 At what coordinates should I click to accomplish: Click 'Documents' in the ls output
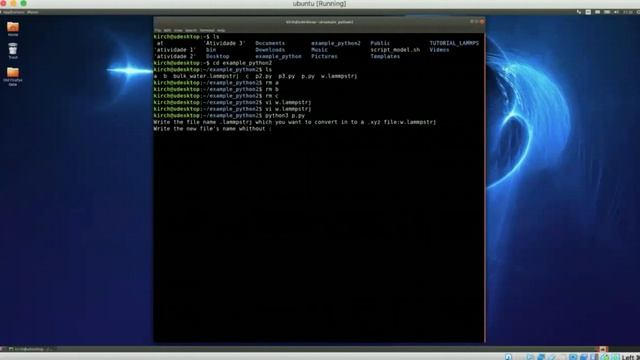tap(270, 43)
